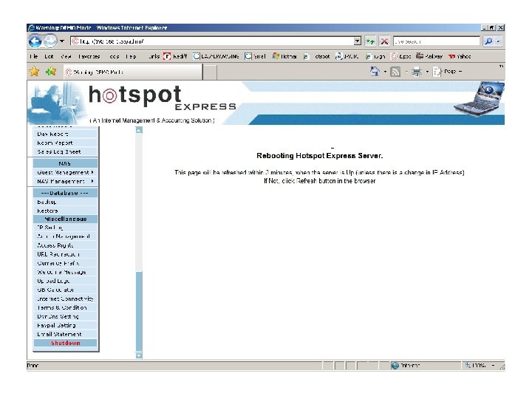This screenshot has height=399, width=532.
Task: Click the sidebar scrollbar thumb
Action: point(139,311)
